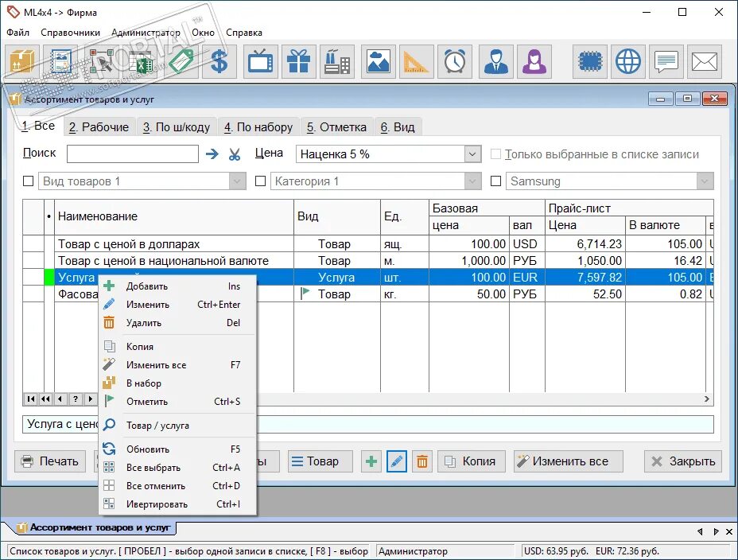Open the Категория 1 dropdown
Image resolution: width=738 pixels, height=560 pixels.
tap(472, 181)
